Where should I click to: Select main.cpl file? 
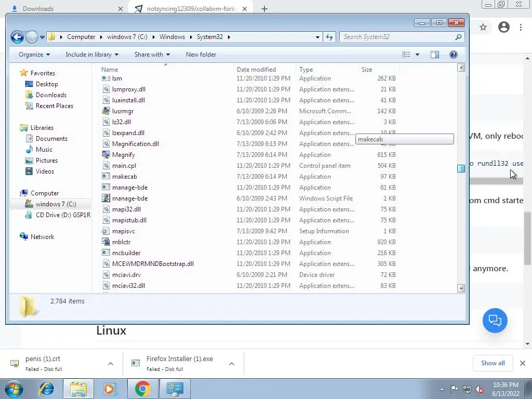coord(124,166)
